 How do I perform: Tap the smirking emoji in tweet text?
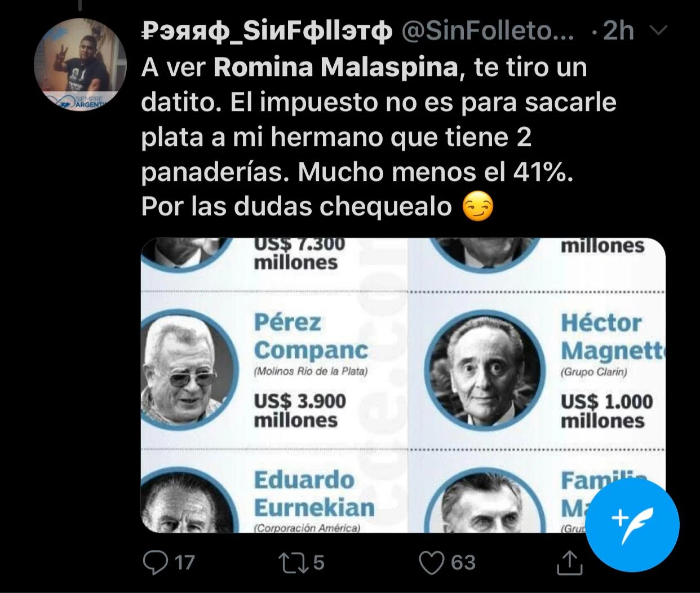tap(477, 207)
